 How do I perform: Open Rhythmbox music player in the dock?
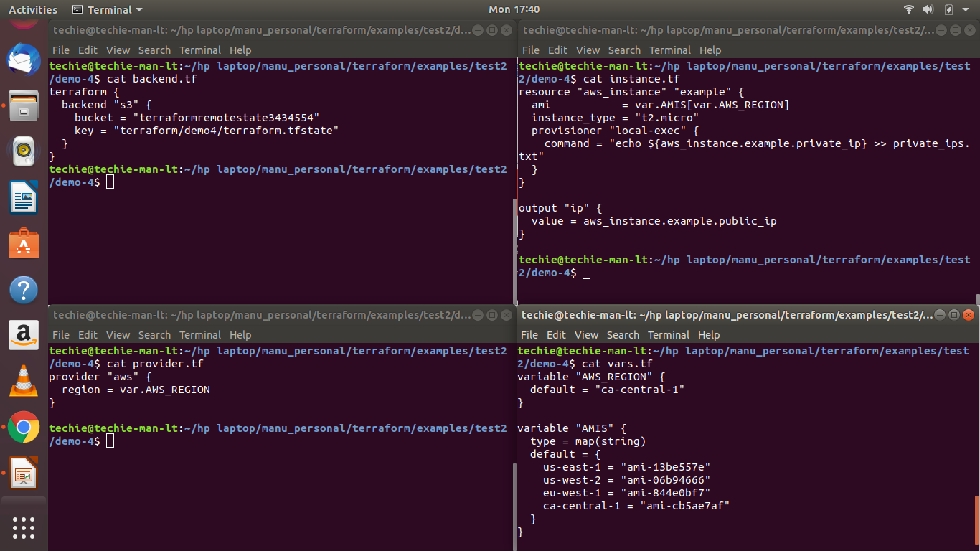(x=24, y=151)
